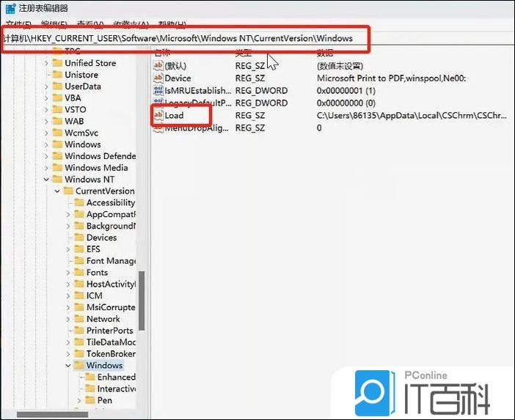Click the string icon of the Device value

coord(158,78)
